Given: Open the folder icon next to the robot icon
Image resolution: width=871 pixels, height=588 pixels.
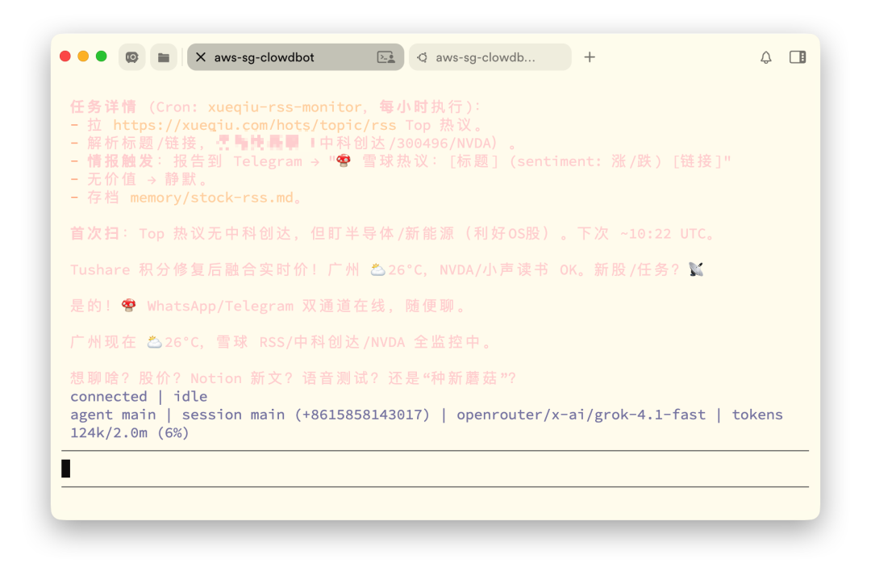Looking at the screenshot, I should coord(164,57).
